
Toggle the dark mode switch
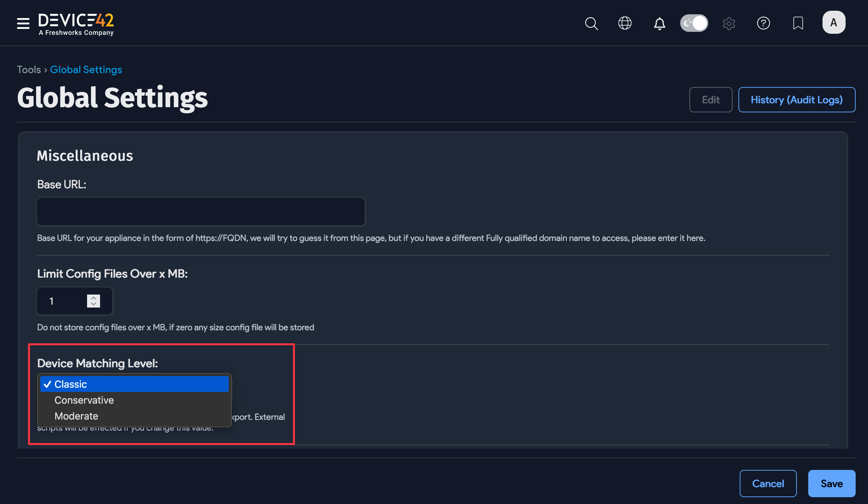pos(694,23)
